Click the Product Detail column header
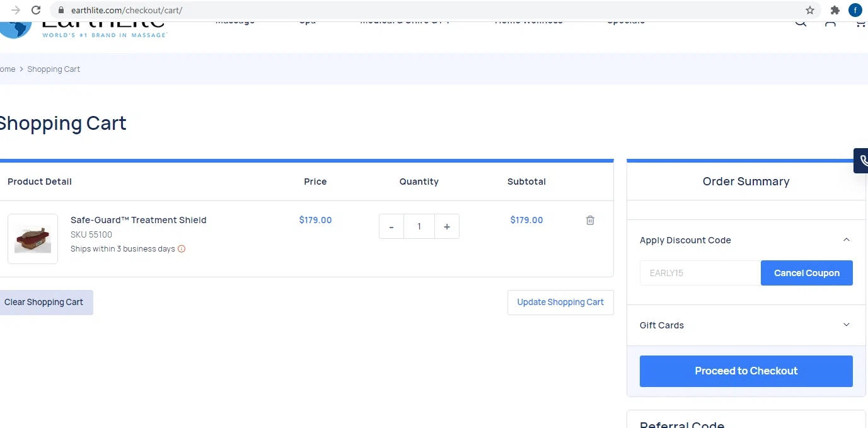The width and height of the screenshot is (868, 428). [40, 182]
